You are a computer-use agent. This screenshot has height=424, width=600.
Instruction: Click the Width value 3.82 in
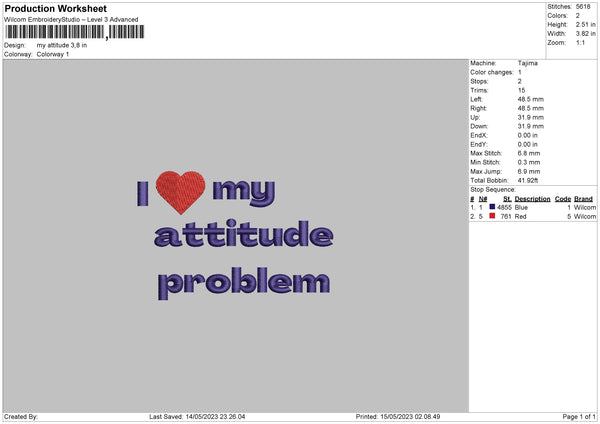(585, 34)
